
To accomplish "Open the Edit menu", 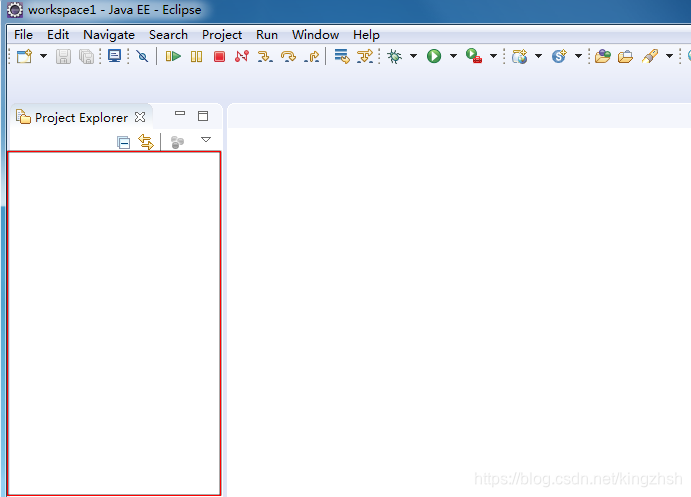I will pos(58,35).
